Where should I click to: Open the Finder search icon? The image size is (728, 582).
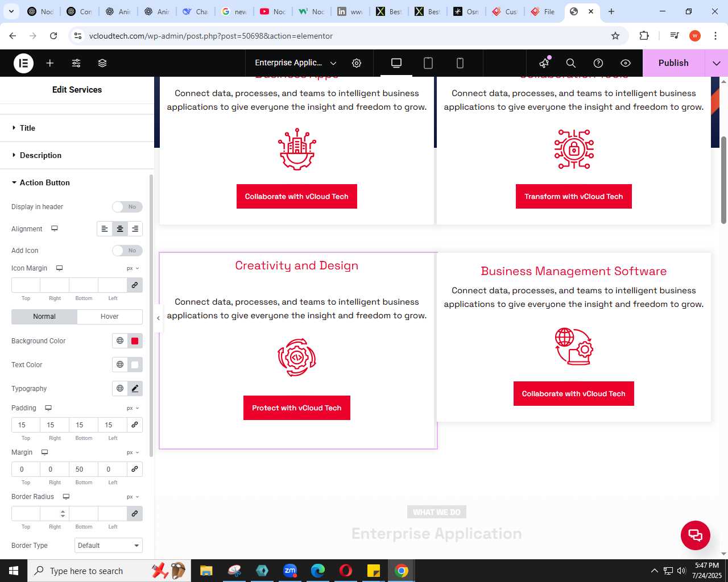pos(571,63)
